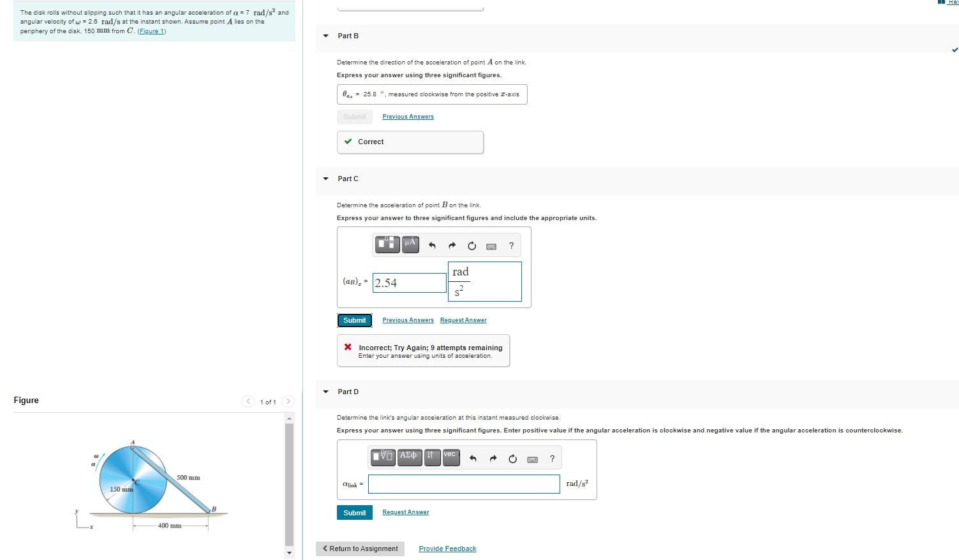Undo the last edit in Part C

tap(432, 246)
